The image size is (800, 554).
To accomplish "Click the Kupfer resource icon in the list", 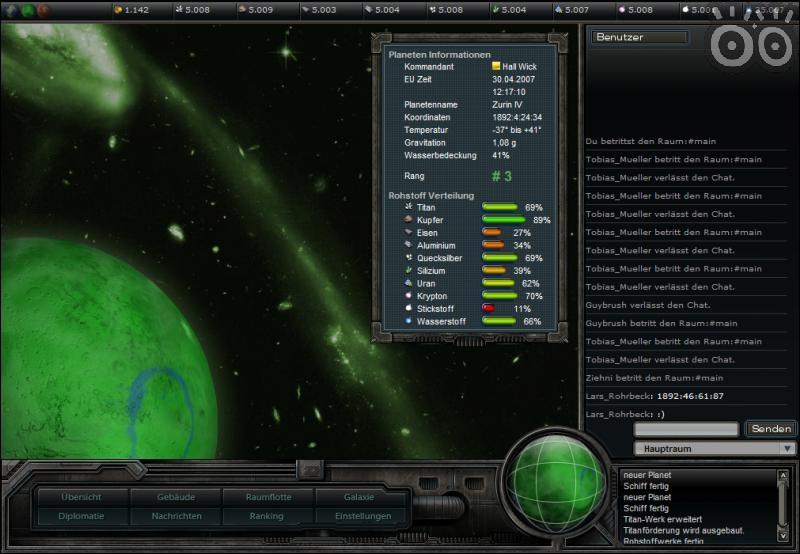I will coord(394,220).
